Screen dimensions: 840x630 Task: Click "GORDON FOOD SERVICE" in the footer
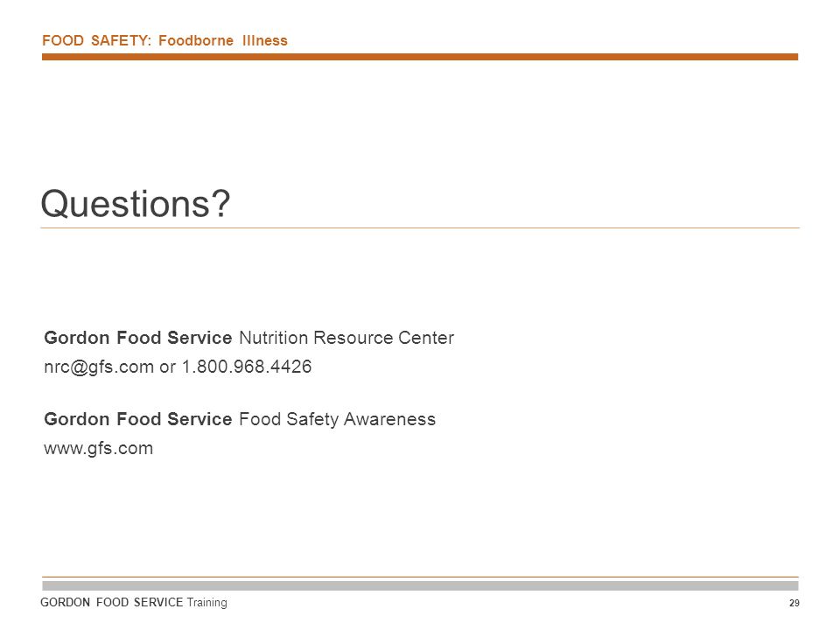pyautogui.click(x=111, y=603)
